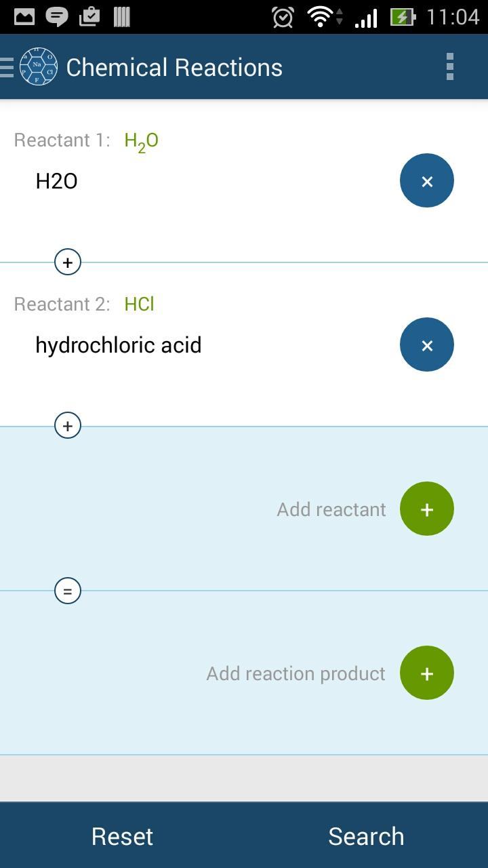The image size is (488, 868).
Task: Tap the plus circle below Reactant 2
Action: coord(67,425)
